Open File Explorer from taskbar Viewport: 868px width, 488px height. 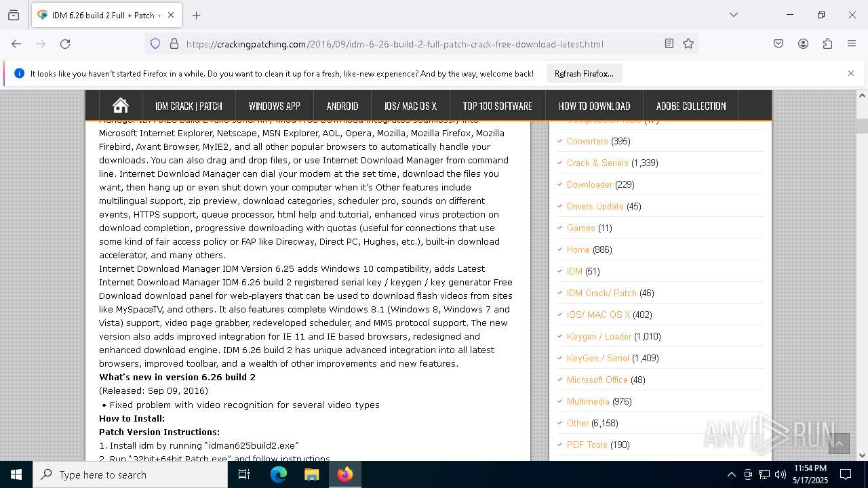311,474
